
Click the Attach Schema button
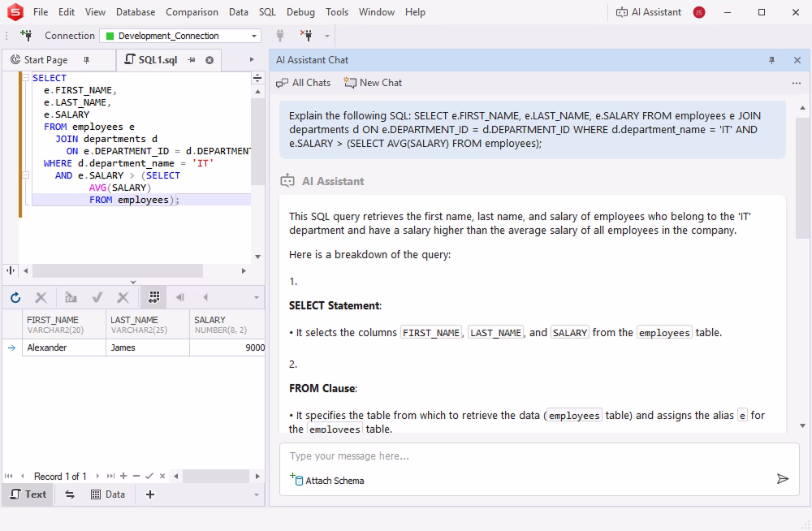(326, 480)
